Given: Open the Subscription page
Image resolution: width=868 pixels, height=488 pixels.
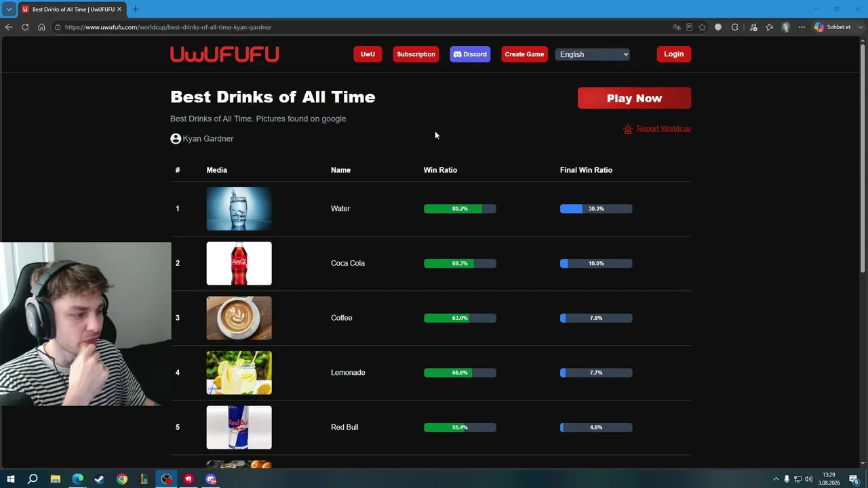Looking at the screenshot, I should click(x=416, y=54).
